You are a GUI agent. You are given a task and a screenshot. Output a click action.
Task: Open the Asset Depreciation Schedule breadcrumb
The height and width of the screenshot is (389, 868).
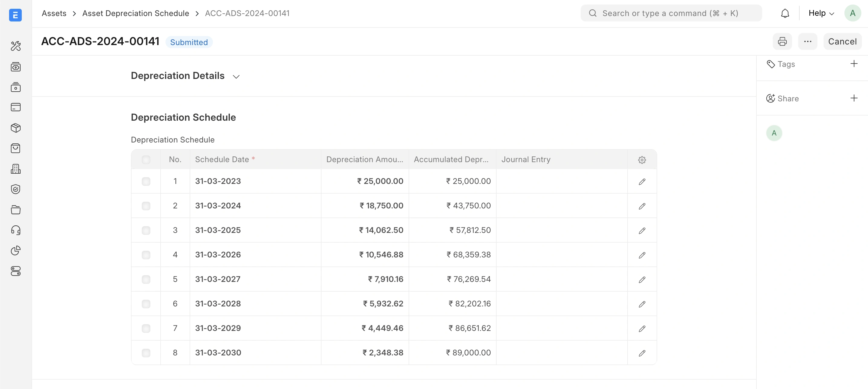point(135,13)
